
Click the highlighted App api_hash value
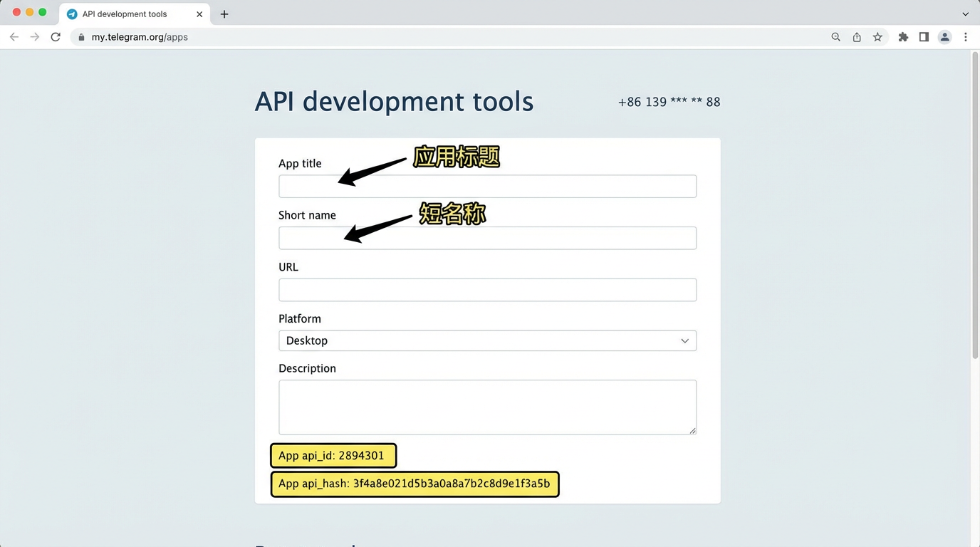[x=415, y=484]
